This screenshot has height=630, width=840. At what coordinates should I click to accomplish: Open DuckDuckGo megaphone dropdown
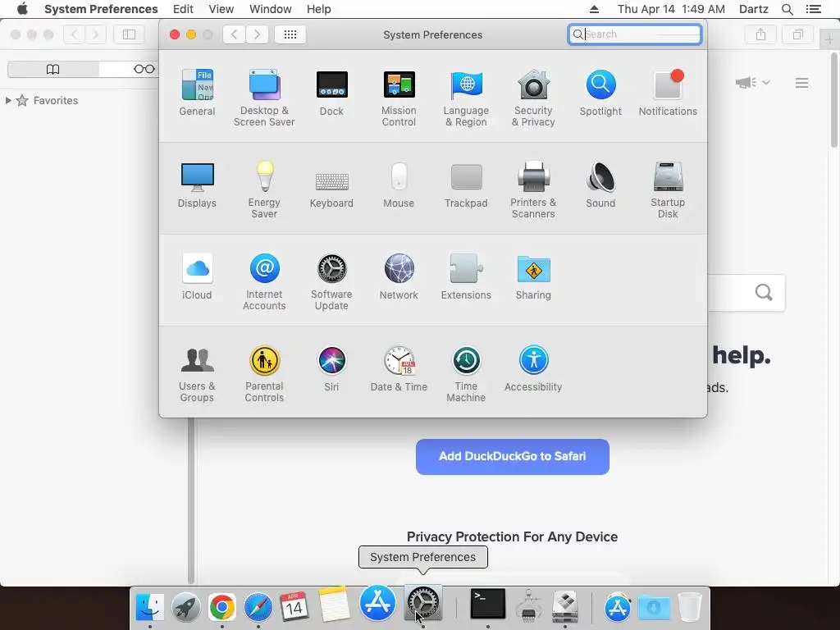(x=753, y=83)
